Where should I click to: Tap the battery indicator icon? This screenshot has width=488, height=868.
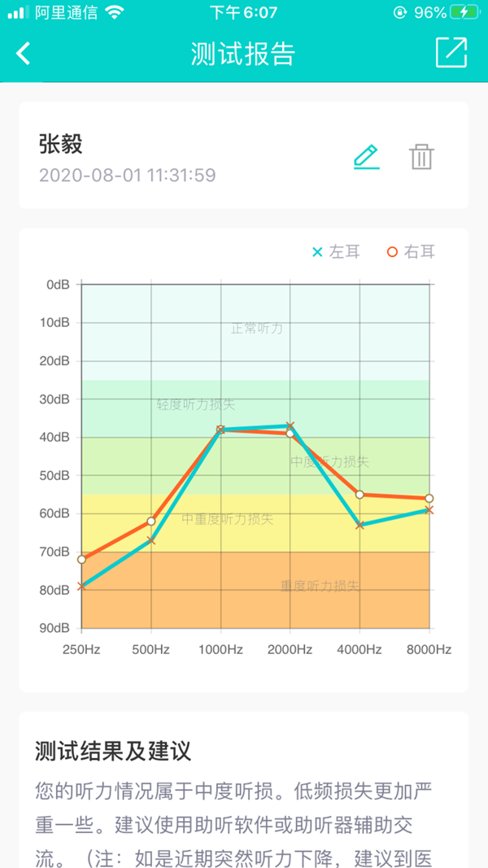point(464,12)
